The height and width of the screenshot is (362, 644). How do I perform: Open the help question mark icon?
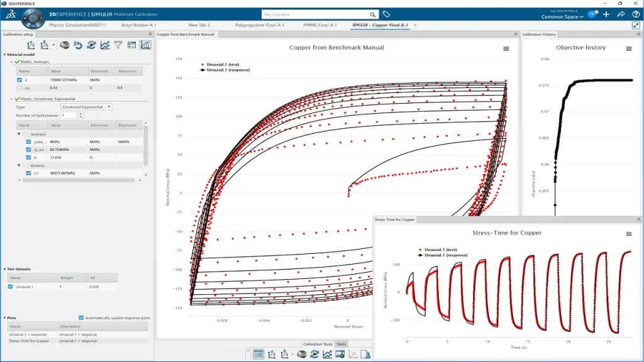pos(635,14)
